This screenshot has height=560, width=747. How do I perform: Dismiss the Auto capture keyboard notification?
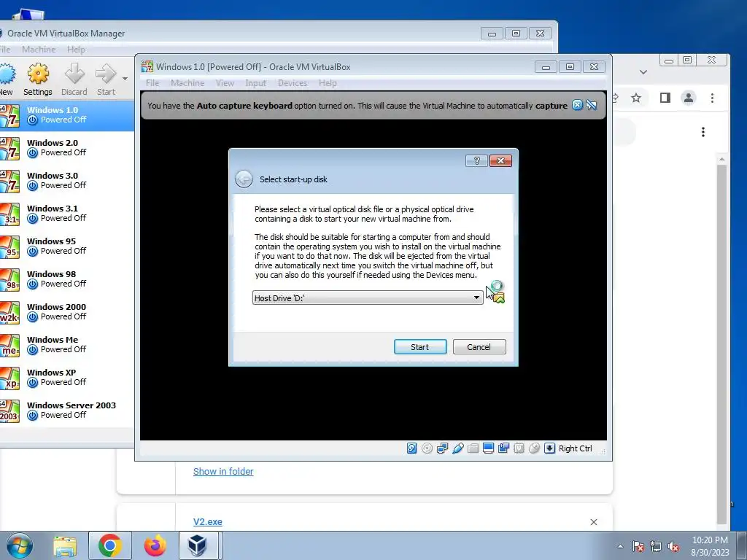click(x=577, y=105)
